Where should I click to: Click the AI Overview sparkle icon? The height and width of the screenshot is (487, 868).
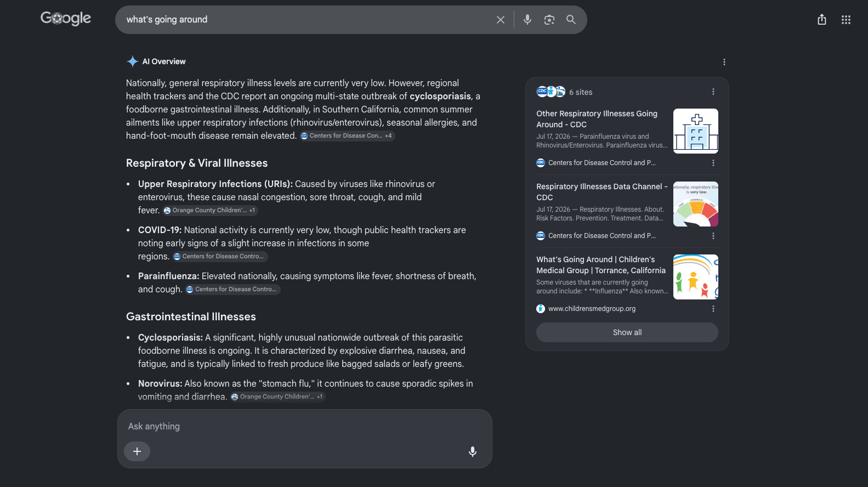(132, 61)
